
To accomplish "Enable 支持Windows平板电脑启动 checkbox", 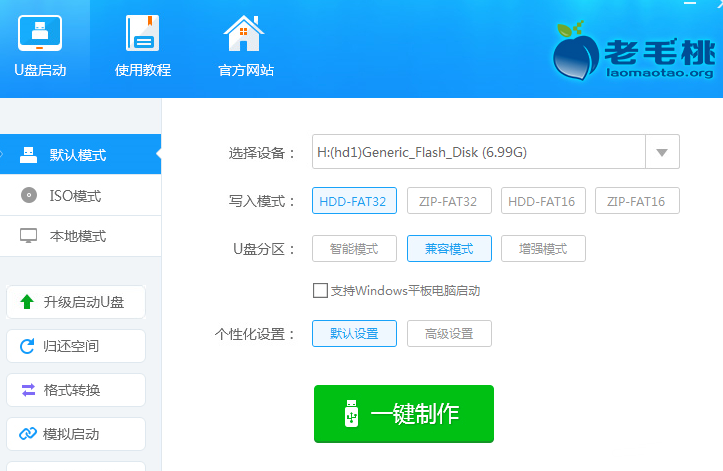I will tap(321, 291).
